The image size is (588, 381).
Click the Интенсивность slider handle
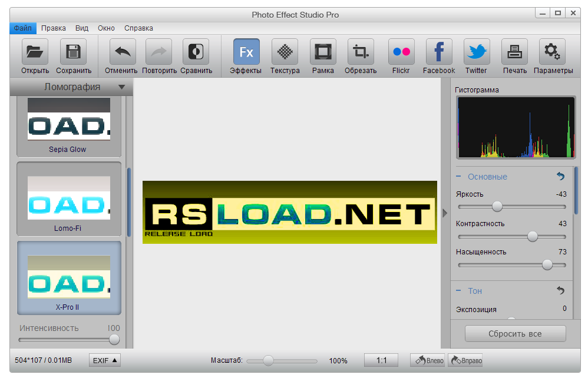point(114,340)
